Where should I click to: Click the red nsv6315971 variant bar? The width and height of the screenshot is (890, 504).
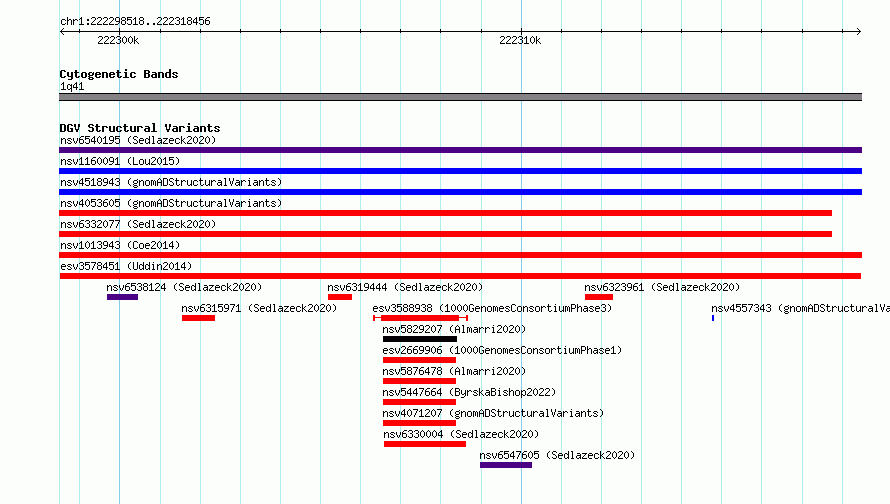(x=198, y=318)
